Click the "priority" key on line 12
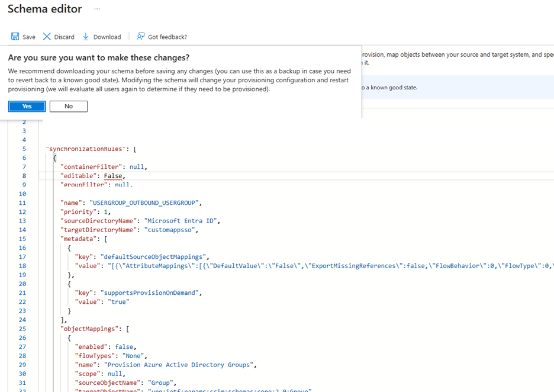This screenshot has width=554, height=392. pos(79,212)
